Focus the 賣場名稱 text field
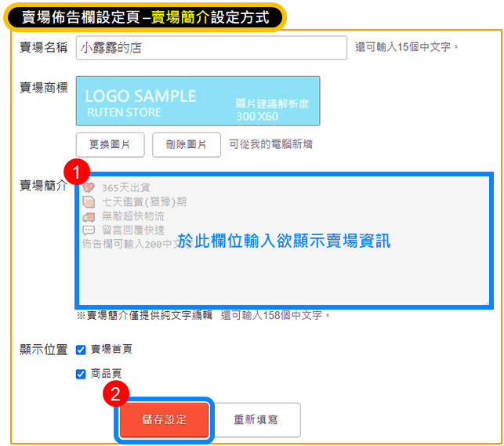This screenshot has width=504, height=446. (x=212, y=48)
